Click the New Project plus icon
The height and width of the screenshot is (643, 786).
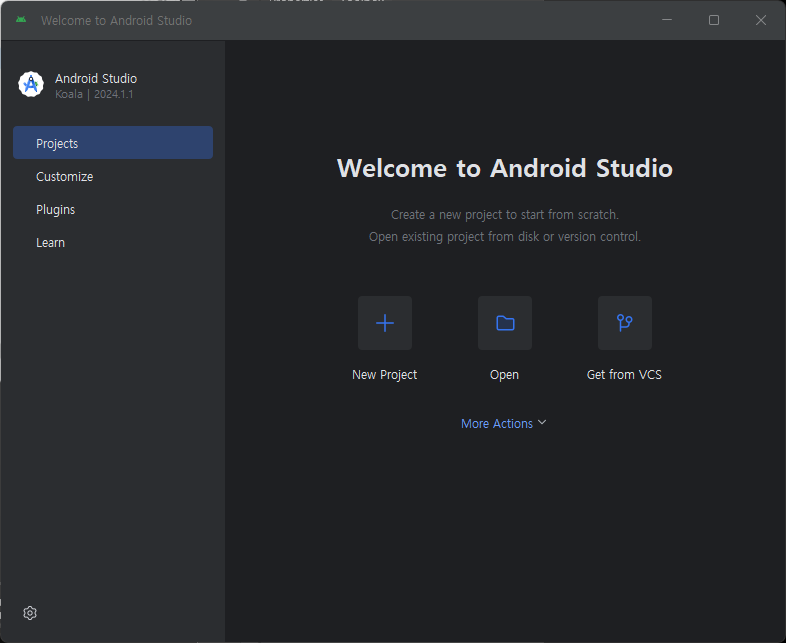click(x=384, y=323)
